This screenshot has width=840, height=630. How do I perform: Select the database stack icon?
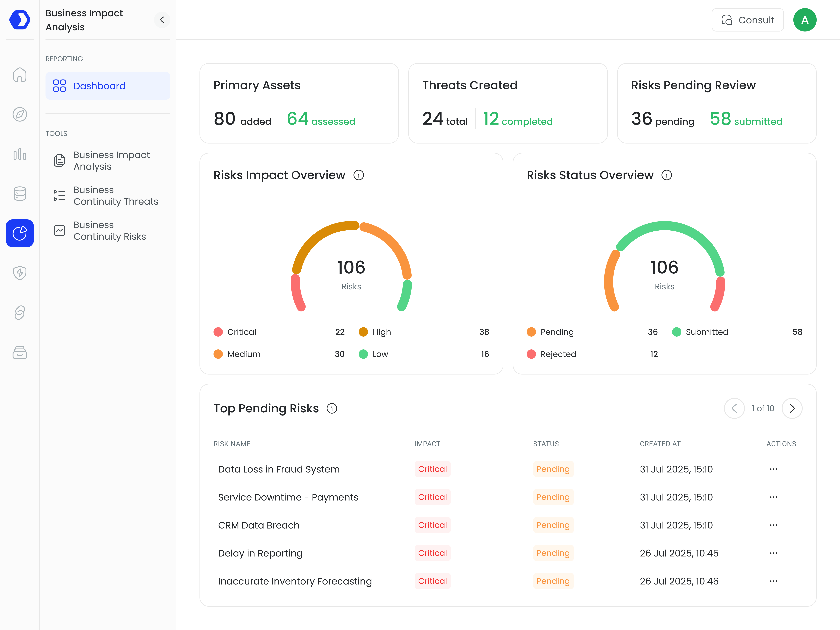point(20,194)
